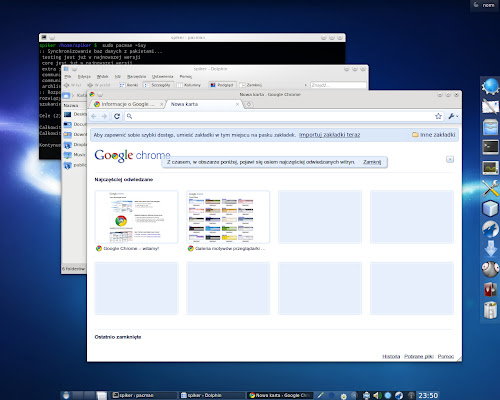Open the 'Google Chrome – witamy!' thumbnail

click(x=136, y=217)
